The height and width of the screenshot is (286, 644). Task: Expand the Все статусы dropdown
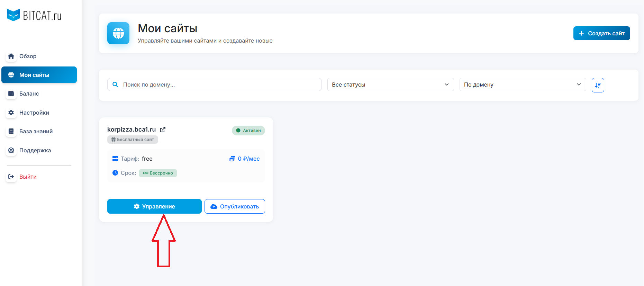[390, 84]
